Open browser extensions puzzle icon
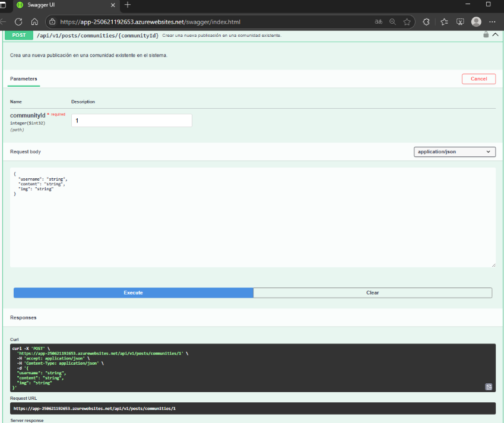 426,22
